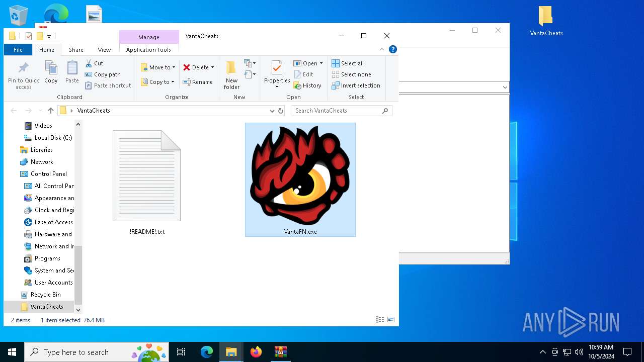The width and height of the screenshot is (644, 362).
Task: Select Control Panel in navigation pane
Action: pos(48,174)
